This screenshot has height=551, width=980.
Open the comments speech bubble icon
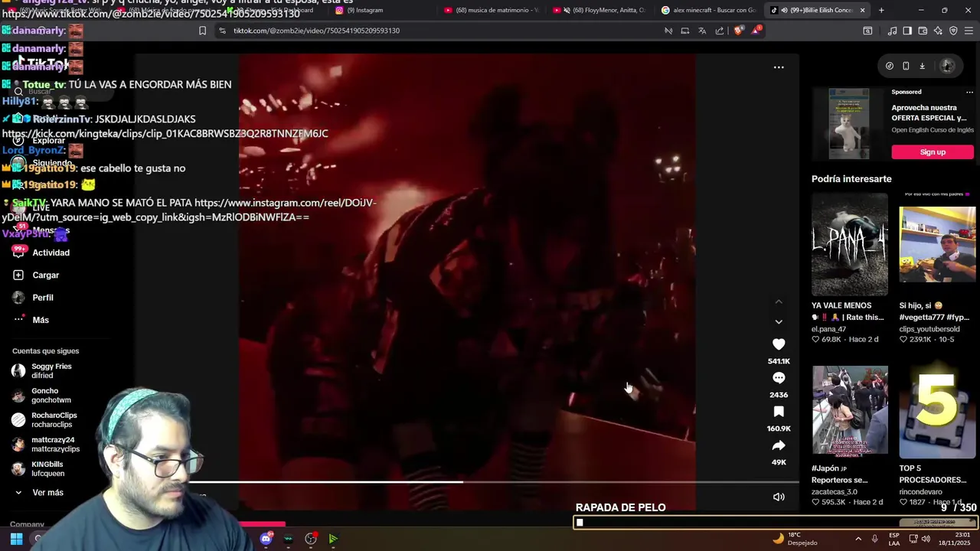tap(779, 378)
